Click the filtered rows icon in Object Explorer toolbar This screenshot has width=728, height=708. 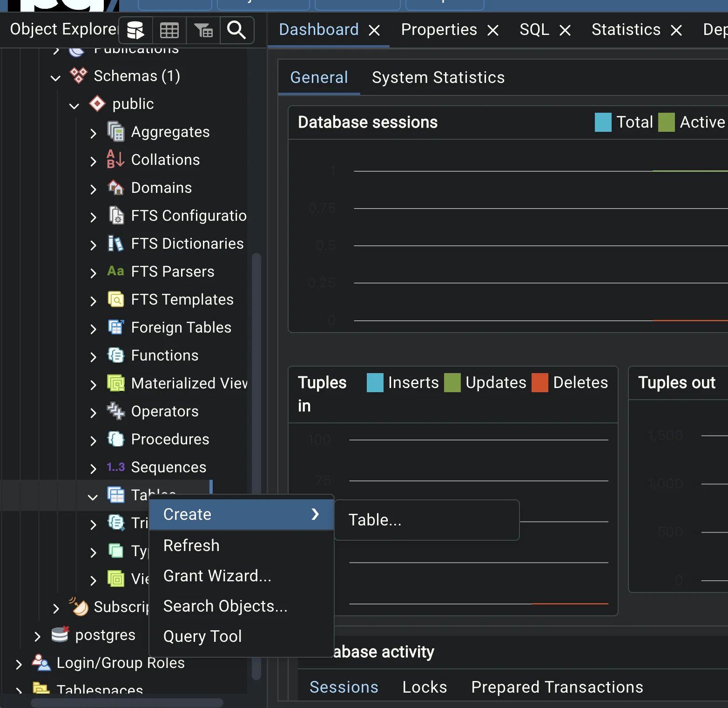tap(203, 30)
